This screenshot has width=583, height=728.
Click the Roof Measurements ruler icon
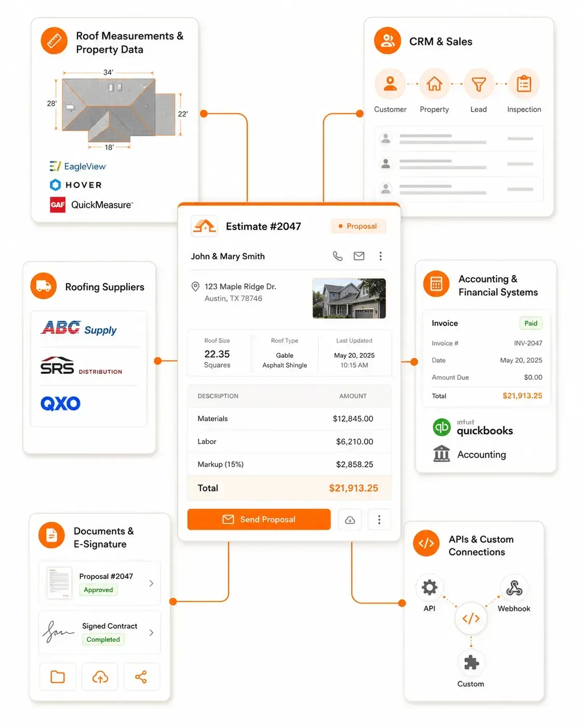(x=54, y=41)
